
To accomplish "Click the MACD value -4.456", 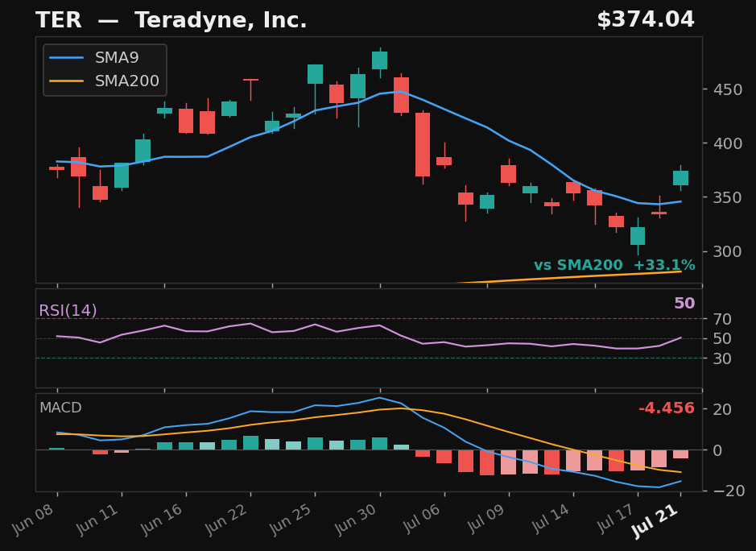I will point(667,408).
